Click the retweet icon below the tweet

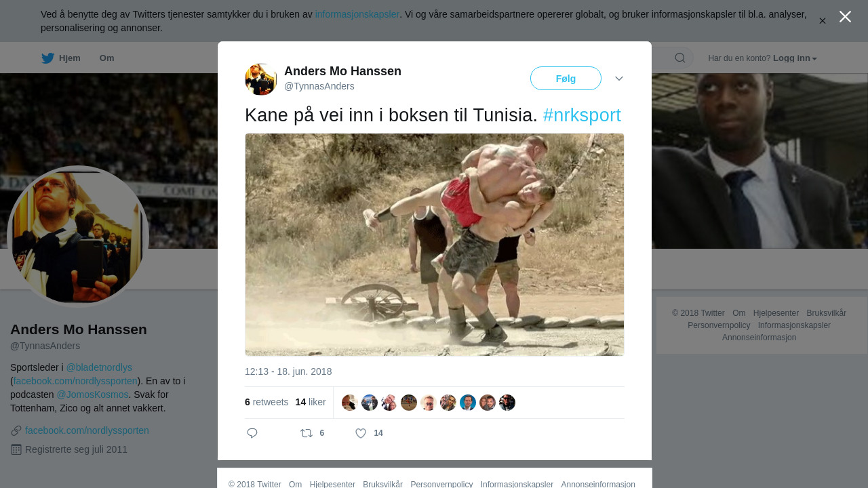tap(307, 433)
